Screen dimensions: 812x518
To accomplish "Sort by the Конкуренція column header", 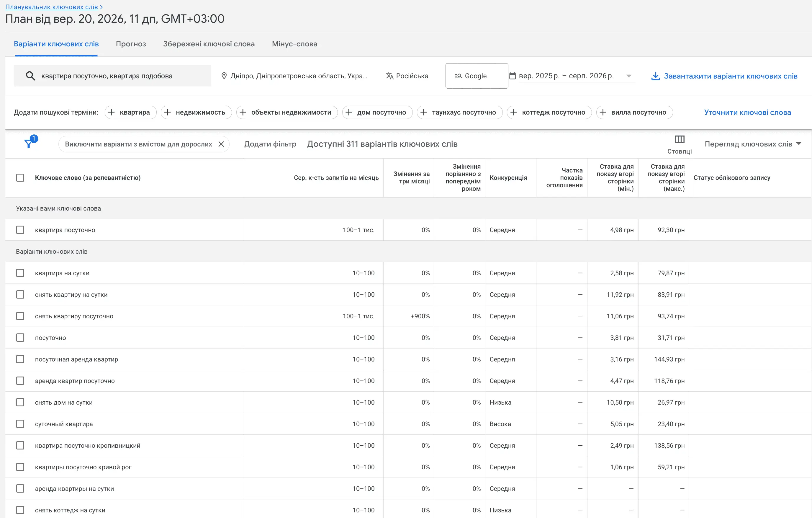I will [x=508, y=177].
